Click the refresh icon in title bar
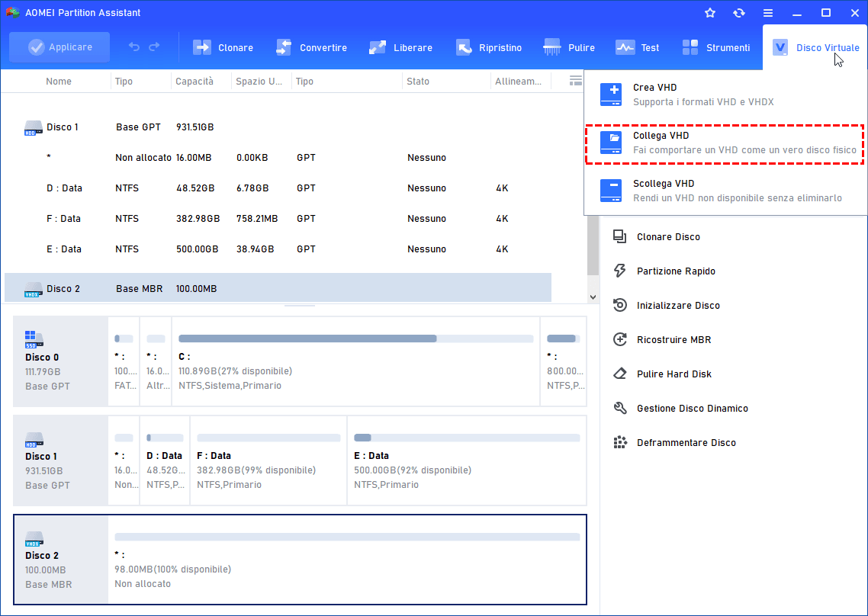This screenshot has width=868, height=616. click(738, 13)
